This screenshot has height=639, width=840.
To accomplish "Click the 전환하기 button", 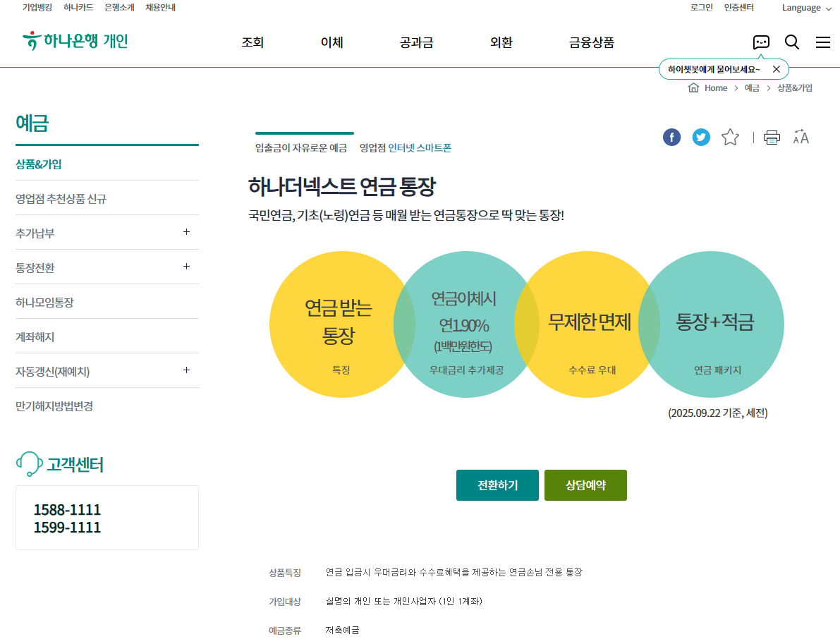I will click(497, 485).
